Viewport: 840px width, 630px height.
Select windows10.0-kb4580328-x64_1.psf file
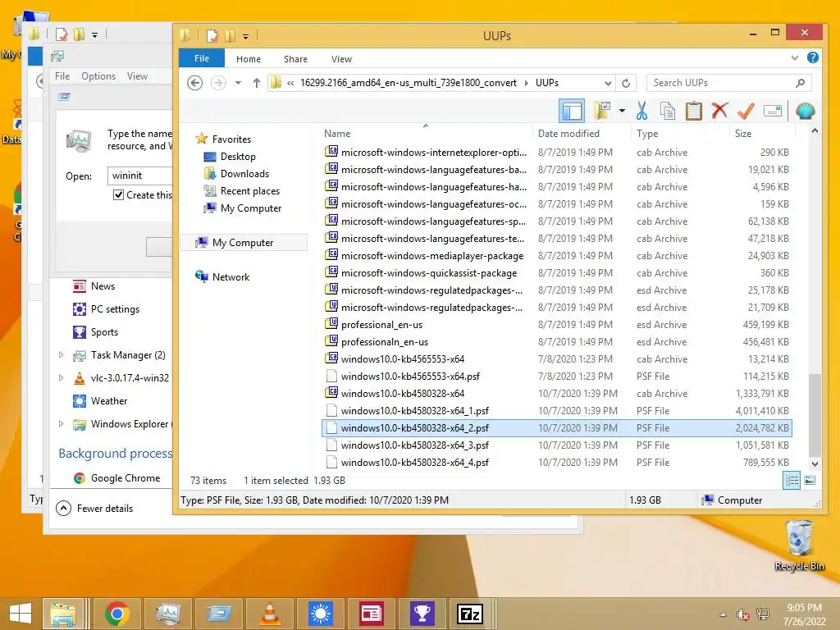click(556, 411)
